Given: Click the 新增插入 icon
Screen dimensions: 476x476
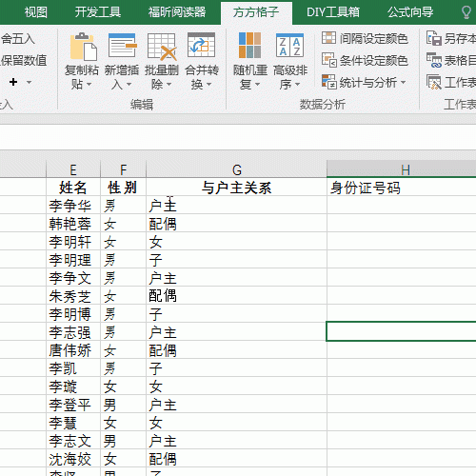Looking at the screenshot, I should [x=122, y=46].
